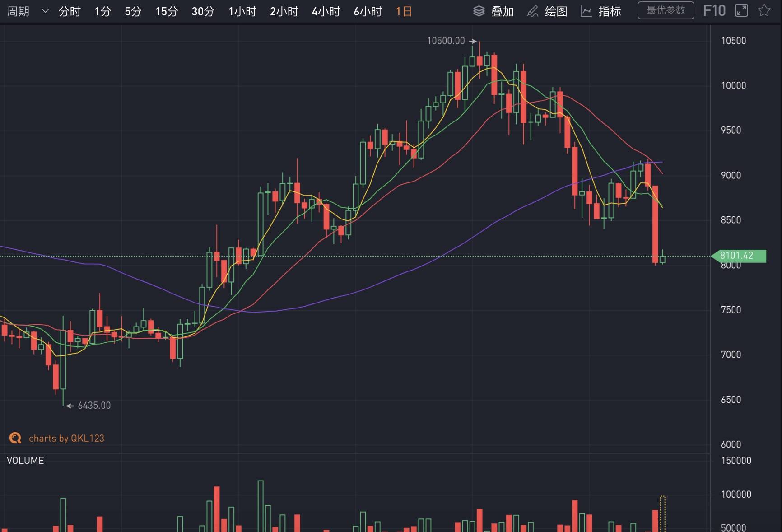
Task: Switch to the 1分 interval
Action: [x=102, y=11]
